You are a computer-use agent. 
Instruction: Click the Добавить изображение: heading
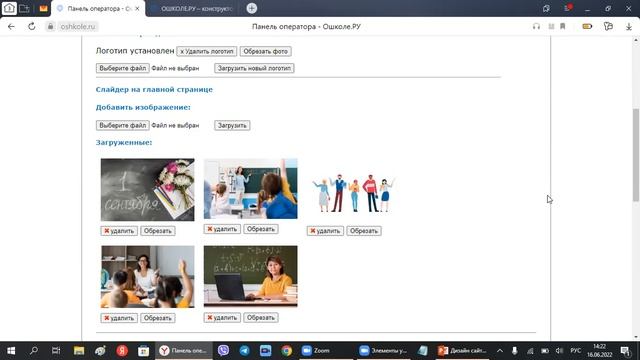pyautogui.click(x=143, y=107)
